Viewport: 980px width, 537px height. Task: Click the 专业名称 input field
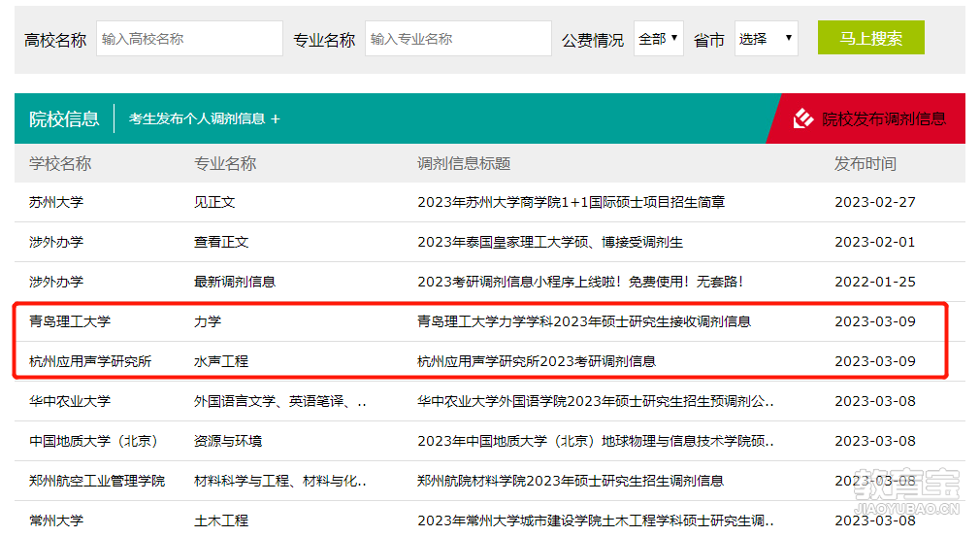tap(458, 39)
